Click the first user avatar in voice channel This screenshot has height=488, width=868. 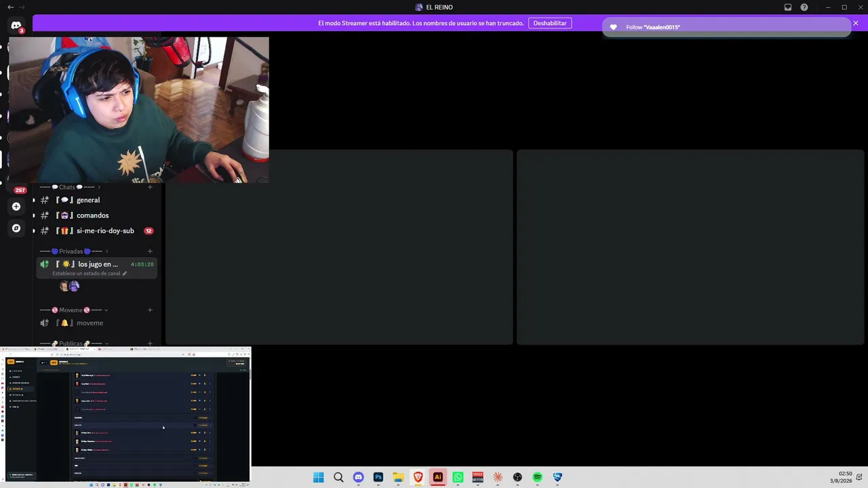(x=64, y=286)
